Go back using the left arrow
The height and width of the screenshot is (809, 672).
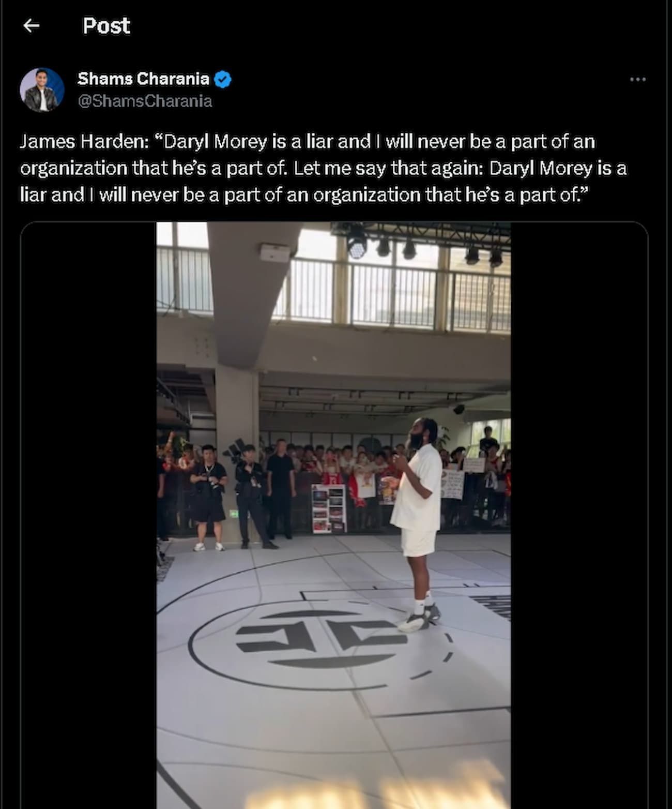click(32, 25)
